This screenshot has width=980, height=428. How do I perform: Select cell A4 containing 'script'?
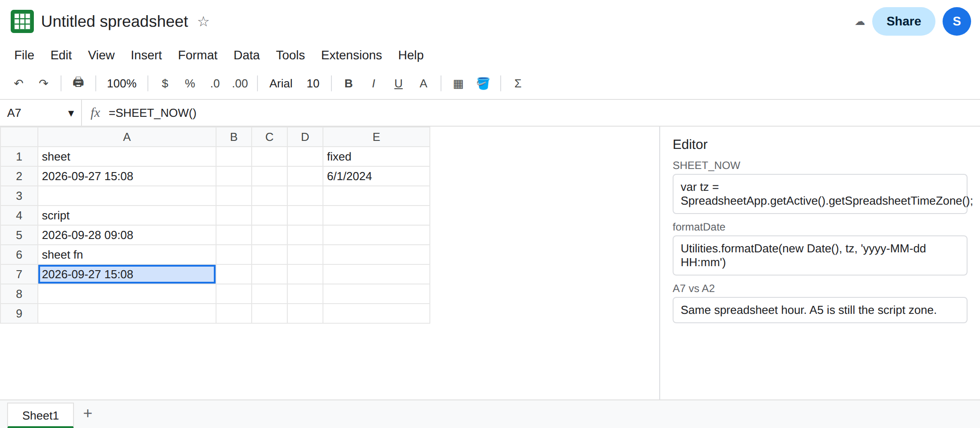pos(127,215)
